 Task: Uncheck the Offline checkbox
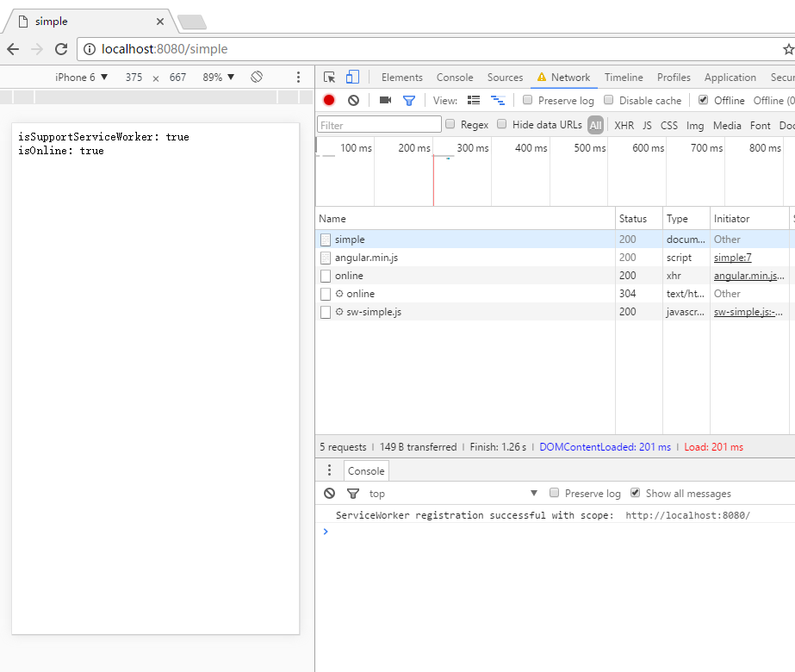[703, 100]
